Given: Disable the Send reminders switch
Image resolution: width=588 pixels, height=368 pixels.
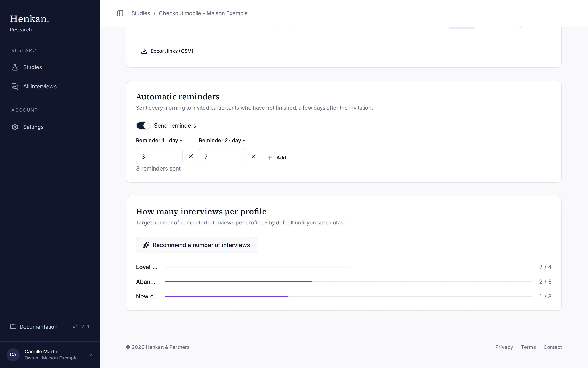Looking at the screenshot, I should (x=143, y=126).
